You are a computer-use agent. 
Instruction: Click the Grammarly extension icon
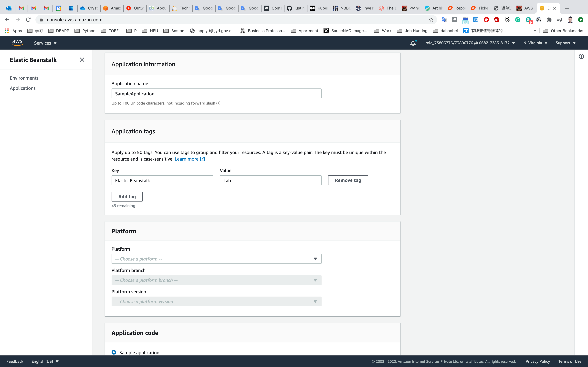click(518, 20)
